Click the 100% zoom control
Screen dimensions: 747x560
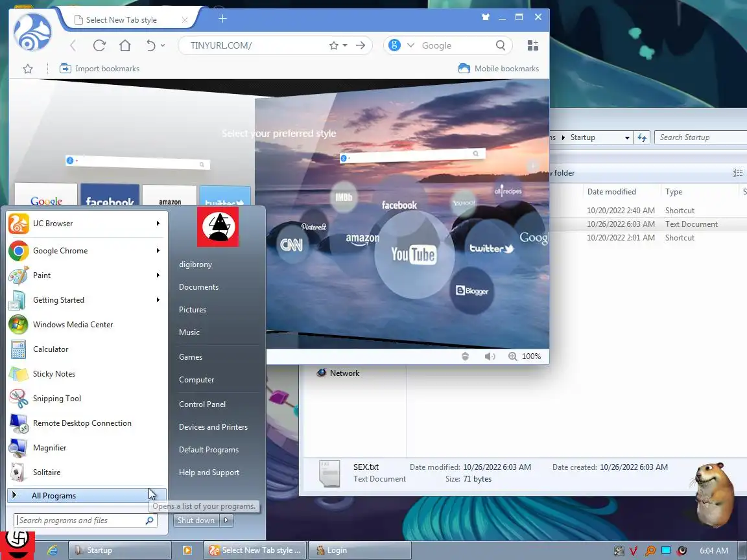[x=525, y=356]
